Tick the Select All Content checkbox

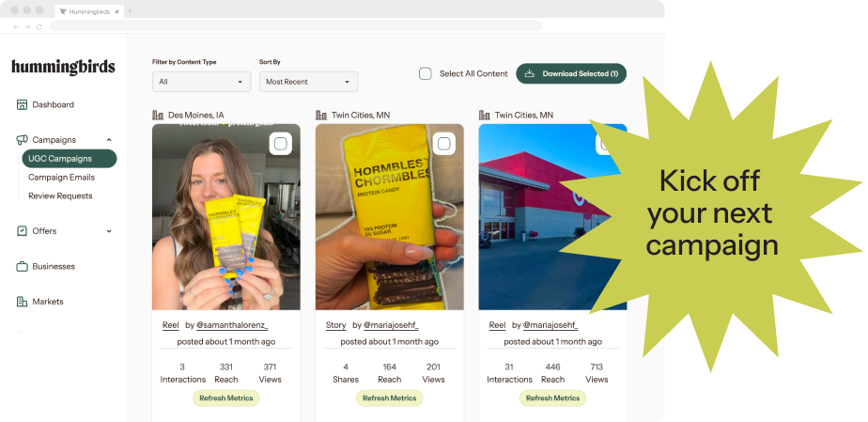[x=426, y=73]
